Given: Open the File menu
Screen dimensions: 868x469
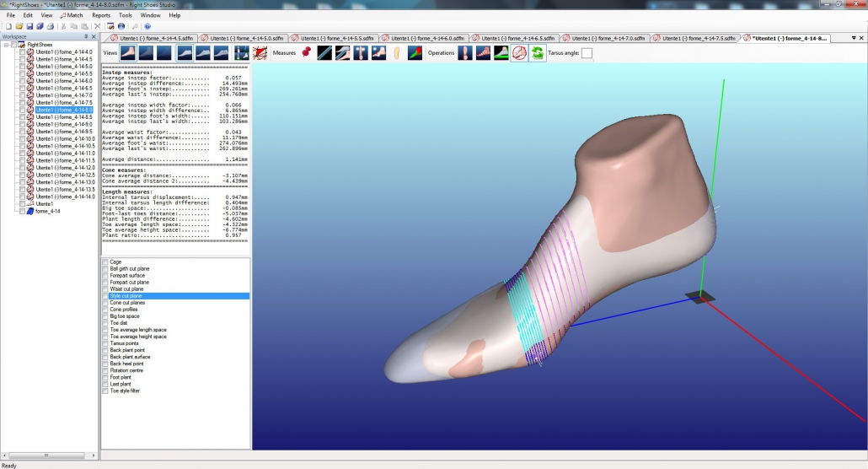Looking at the screenshot, I should coord(10,15).
